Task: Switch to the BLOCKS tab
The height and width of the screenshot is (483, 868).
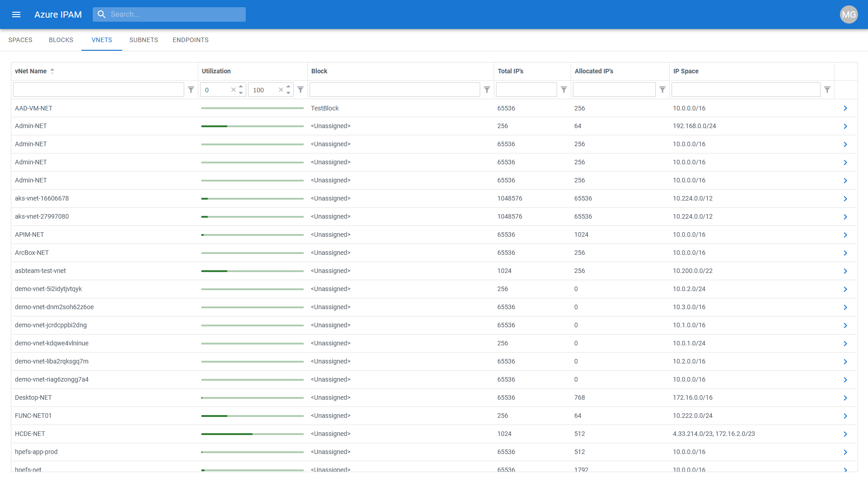Action: point(61,40)
